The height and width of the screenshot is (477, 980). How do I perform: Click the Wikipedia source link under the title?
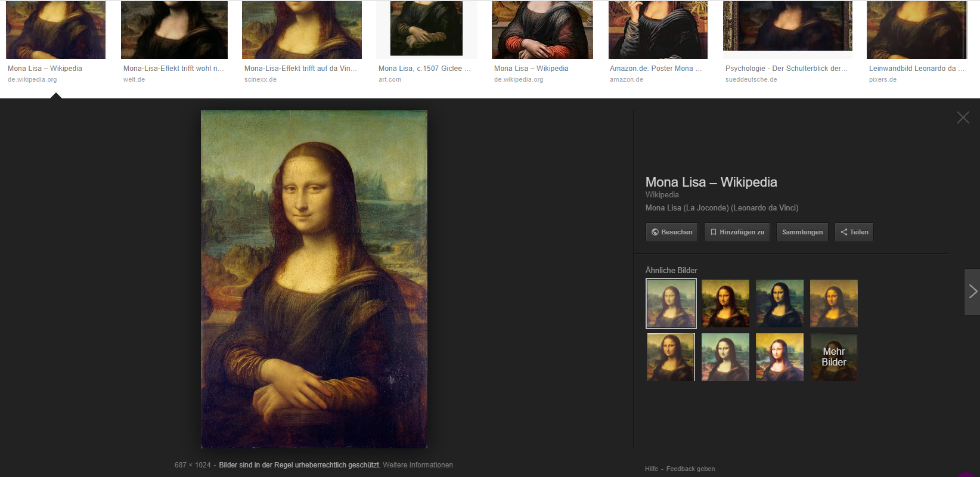click(662, 195)
